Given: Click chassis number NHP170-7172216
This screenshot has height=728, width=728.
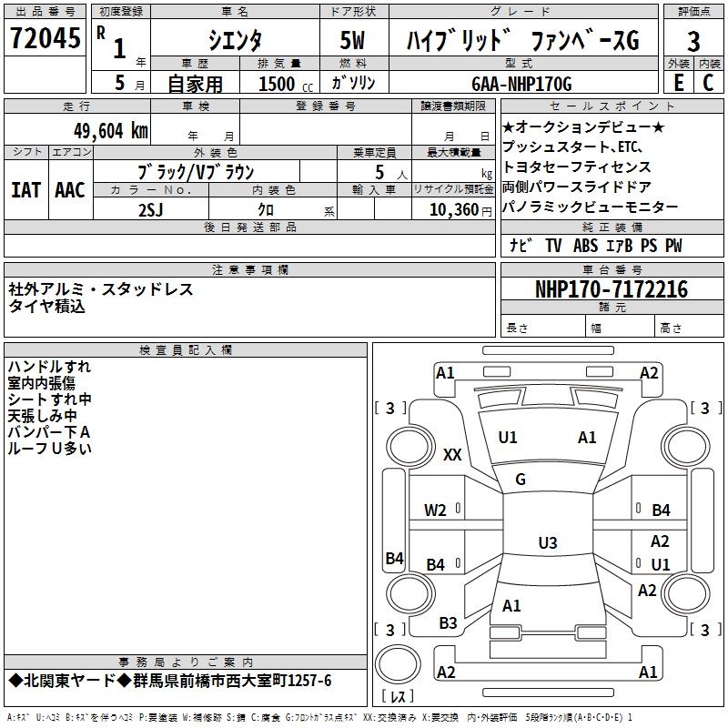Looking at the screenshot, I should point(612,289).
